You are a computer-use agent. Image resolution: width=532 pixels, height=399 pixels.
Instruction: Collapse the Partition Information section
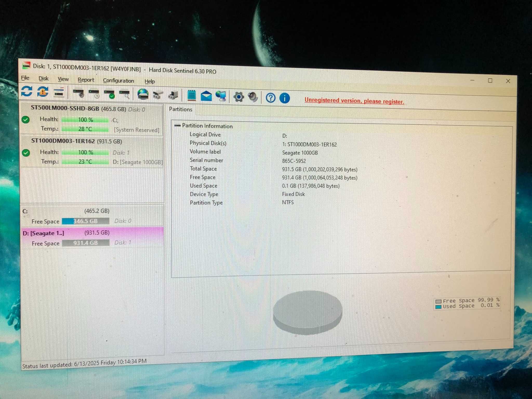click(x=177, y=125)
